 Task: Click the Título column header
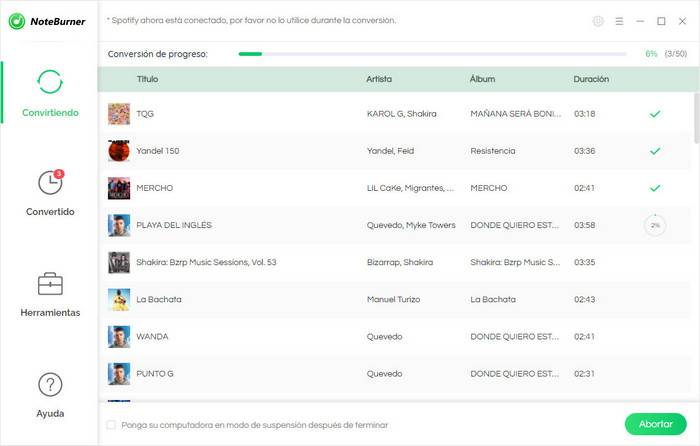click(147, 79)
